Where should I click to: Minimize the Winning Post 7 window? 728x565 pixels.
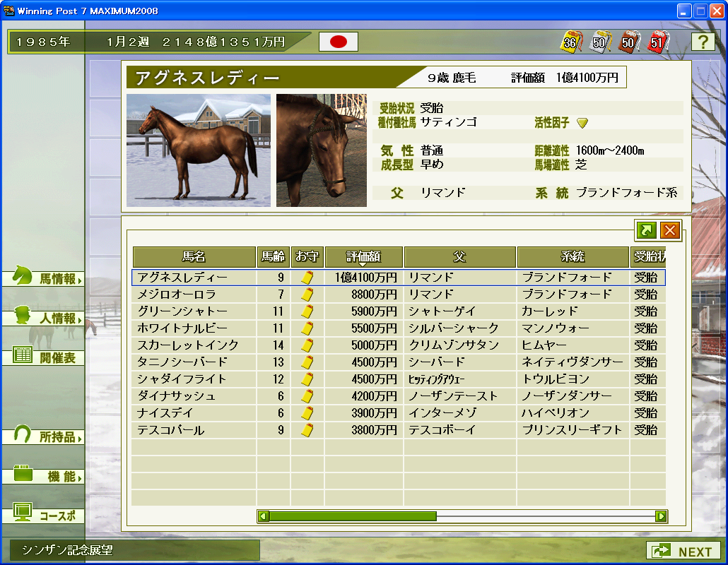(684, 11)
